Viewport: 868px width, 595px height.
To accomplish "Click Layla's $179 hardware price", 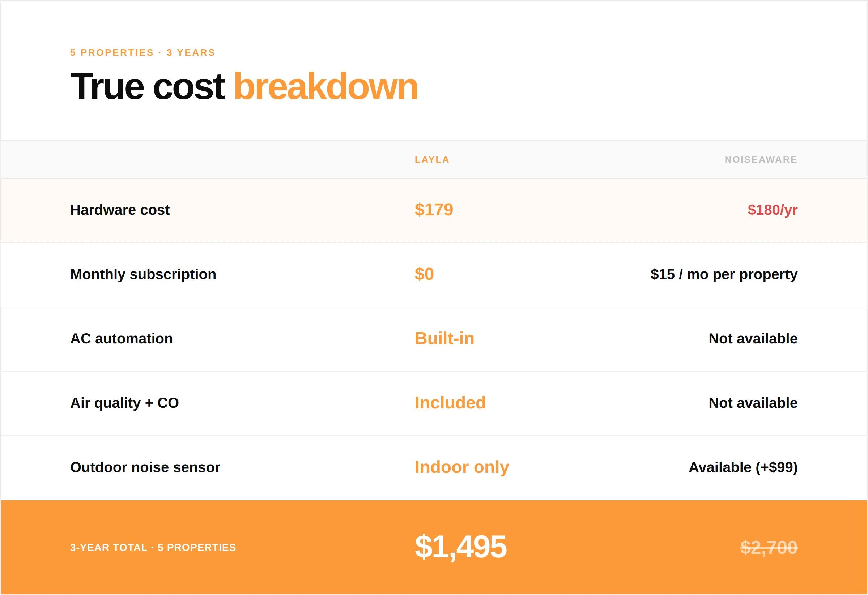I will click(x=434, y=210).
